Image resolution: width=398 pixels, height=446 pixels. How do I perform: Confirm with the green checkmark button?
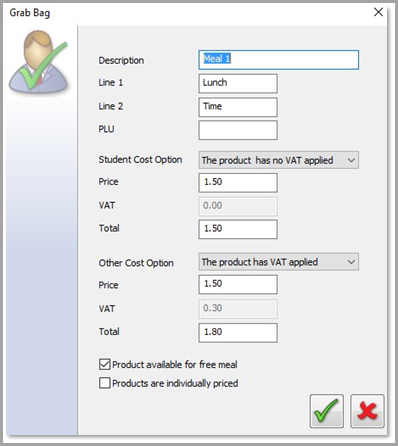coord(327,411)
